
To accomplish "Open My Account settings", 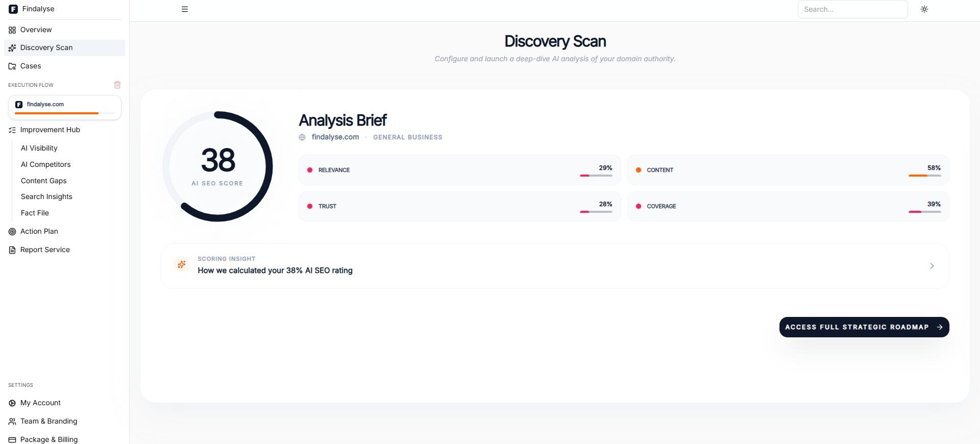I will pyautogui.click(x=64, y=403).
